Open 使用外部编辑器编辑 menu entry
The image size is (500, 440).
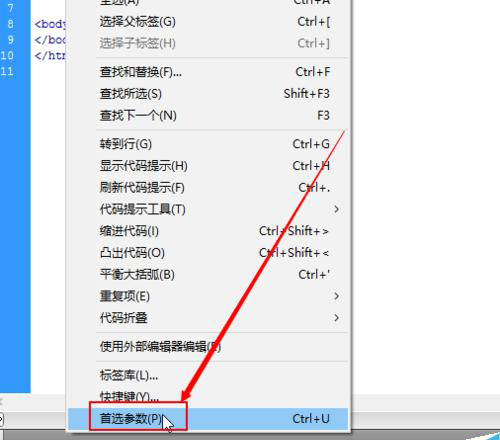208,347
